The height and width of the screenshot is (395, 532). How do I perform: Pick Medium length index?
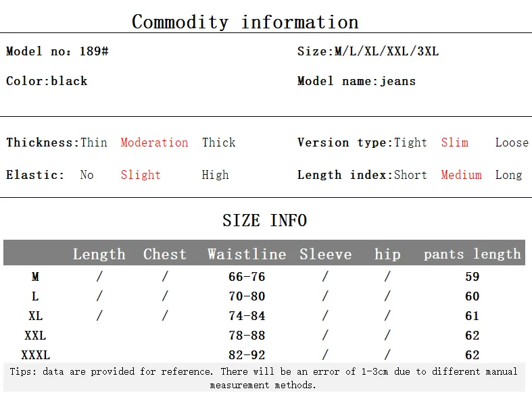tap(461, 175)
